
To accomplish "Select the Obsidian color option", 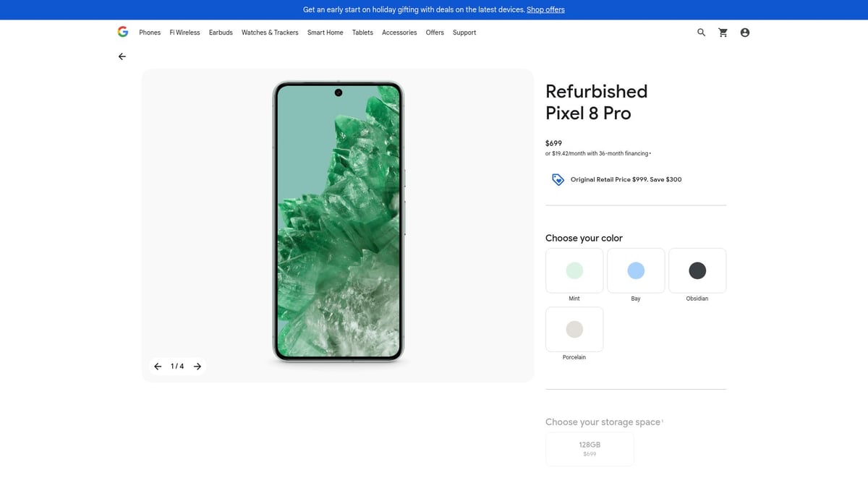I will 697,270.
